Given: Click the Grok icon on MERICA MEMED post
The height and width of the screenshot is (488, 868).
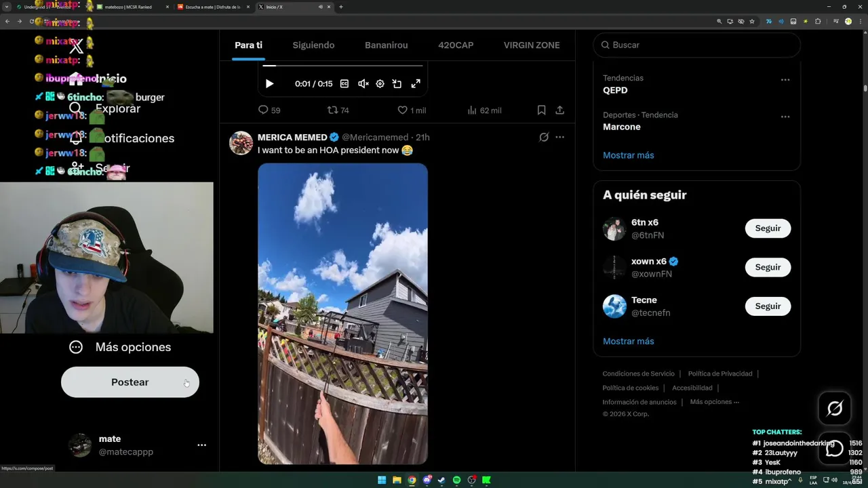Looking at the screenshot, I should click(x=544, y=137).
